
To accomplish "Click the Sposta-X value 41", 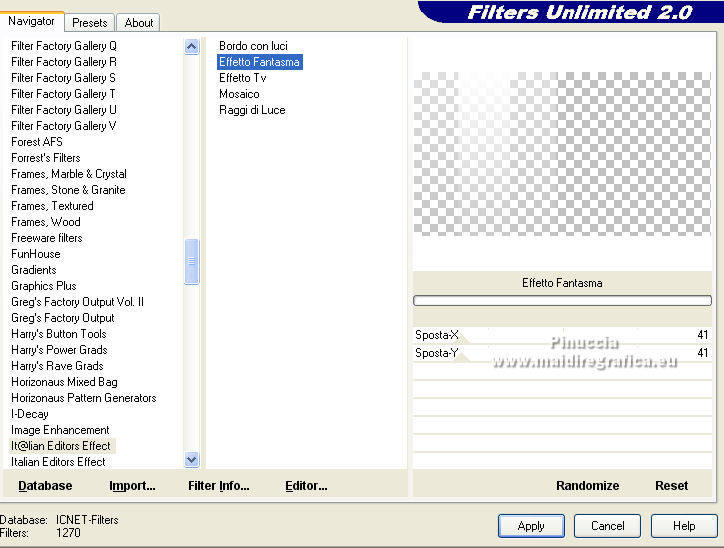I will click(702, 335).
